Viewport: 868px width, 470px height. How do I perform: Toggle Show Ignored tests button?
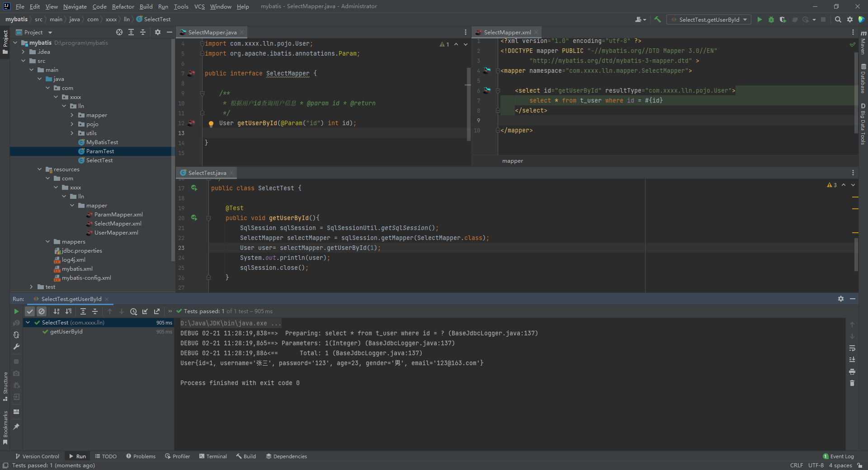(x=42, y=311)
